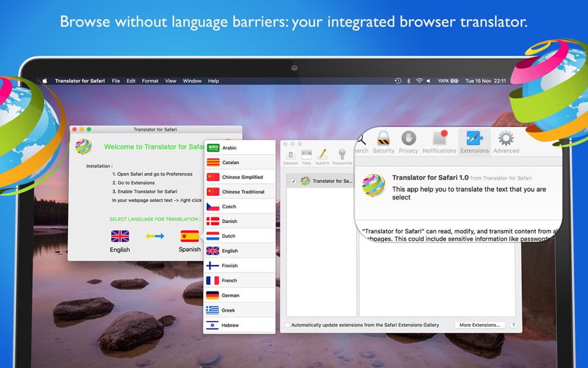Image resolution: width=588 pixels, height=368 pixels.
Task: Click the Wi-Fi menu bar icon
Action: click(x=419, y=81)
